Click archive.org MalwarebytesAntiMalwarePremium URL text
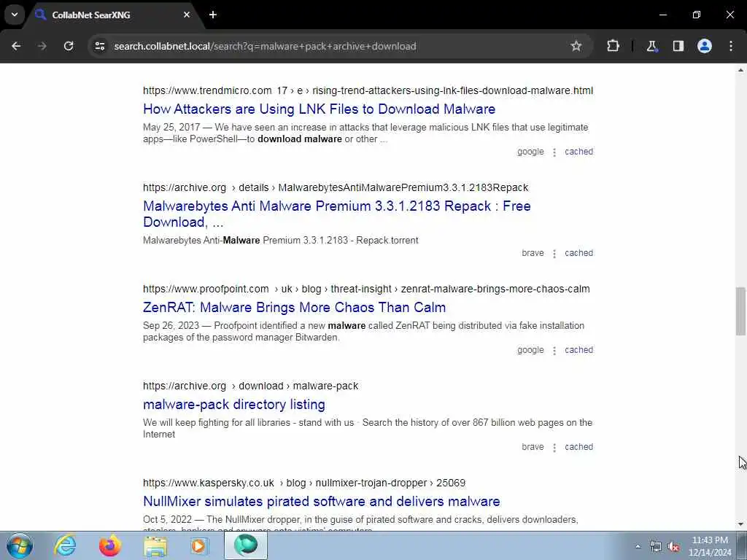This screenshot has width=747, height=560. pyautogui.click(x=336, y=187)
